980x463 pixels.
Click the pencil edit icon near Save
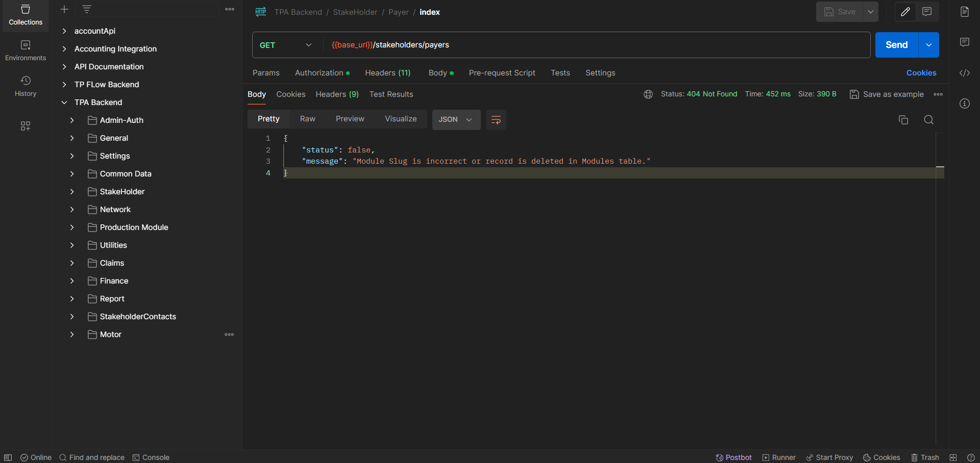[x=905, y=12]
